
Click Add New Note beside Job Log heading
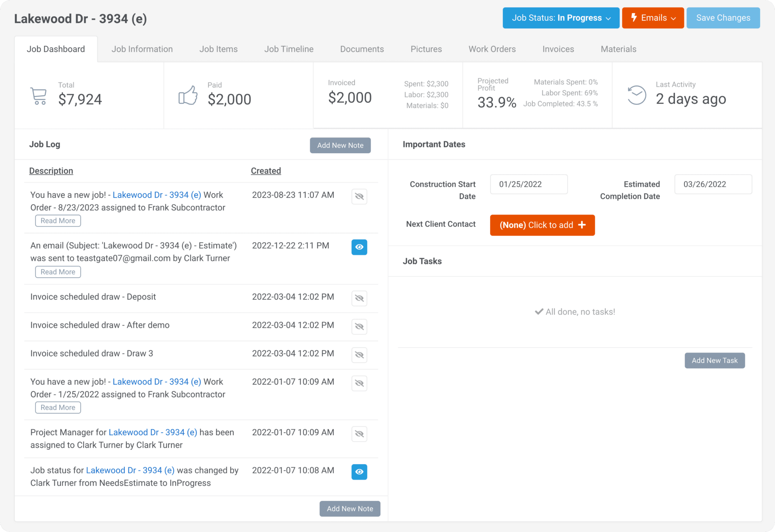click(340, 145)
